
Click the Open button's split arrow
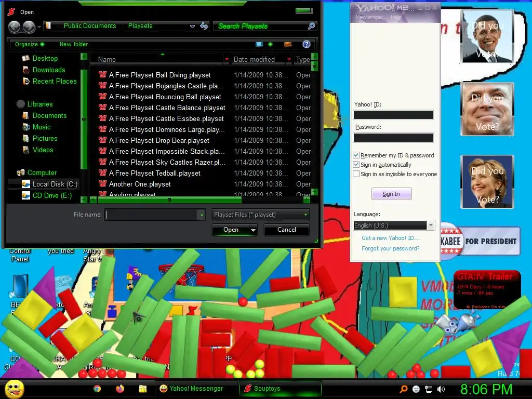[x=253, y=230]
